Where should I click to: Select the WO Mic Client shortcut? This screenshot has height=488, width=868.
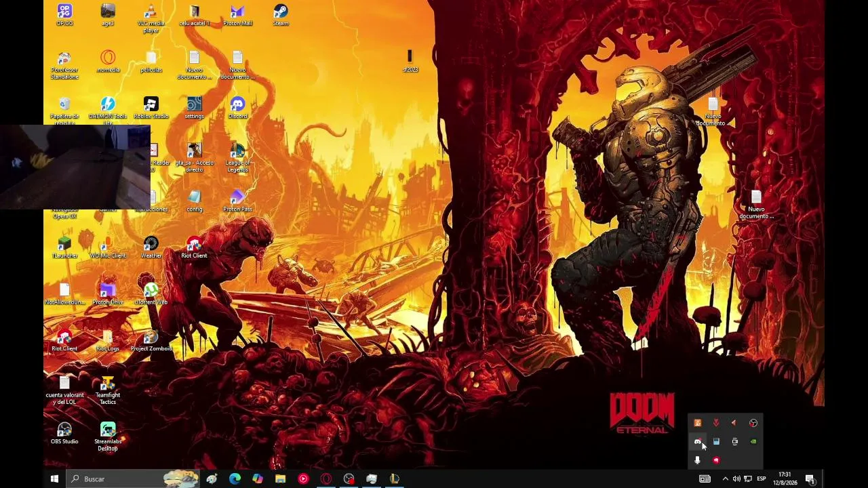coord(108,247)
